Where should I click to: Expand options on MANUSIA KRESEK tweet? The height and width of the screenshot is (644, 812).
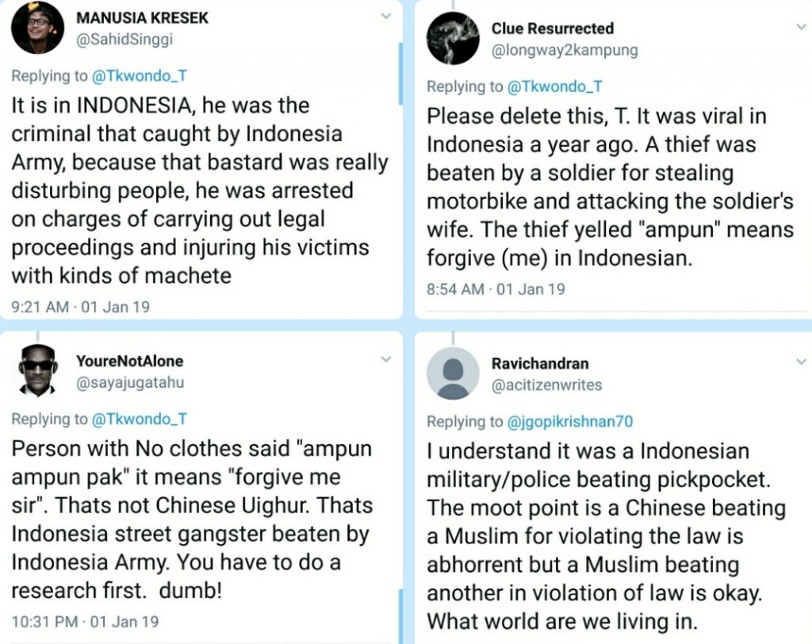tap(385, 16)
